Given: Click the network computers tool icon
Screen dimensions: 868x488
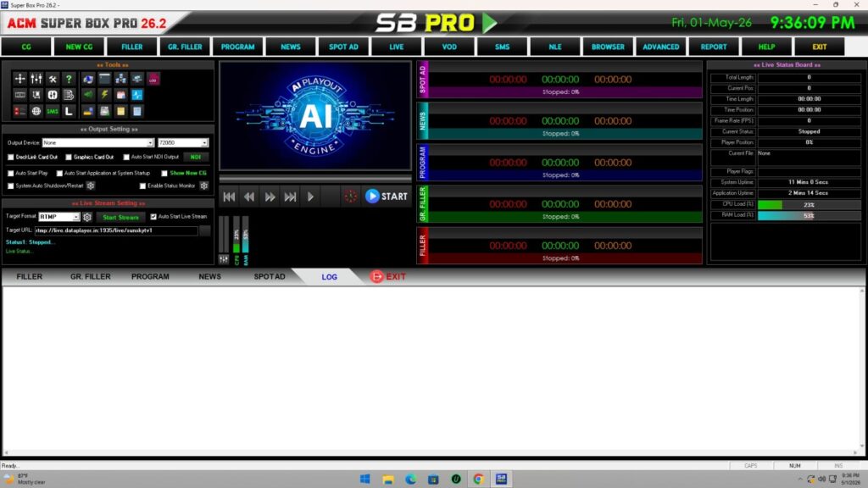Looking at the screenshot, I should pos(120,79).
